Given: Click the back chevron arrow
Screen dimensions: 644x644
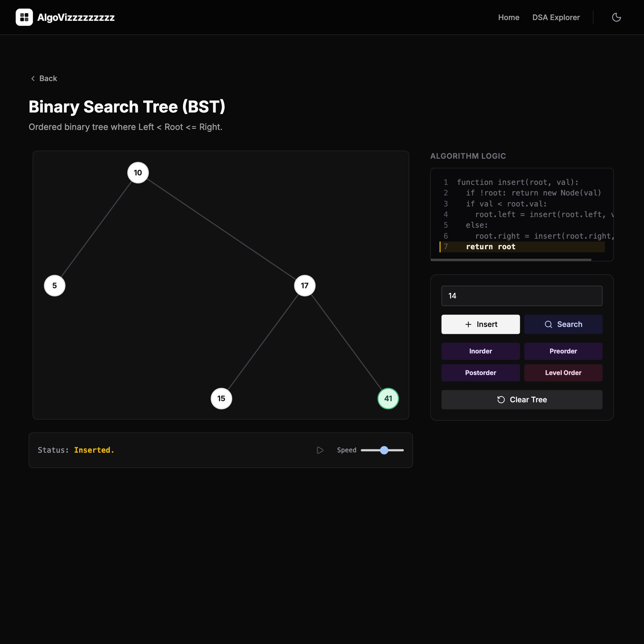Looking at the screenshot, I should coord(33,78).
